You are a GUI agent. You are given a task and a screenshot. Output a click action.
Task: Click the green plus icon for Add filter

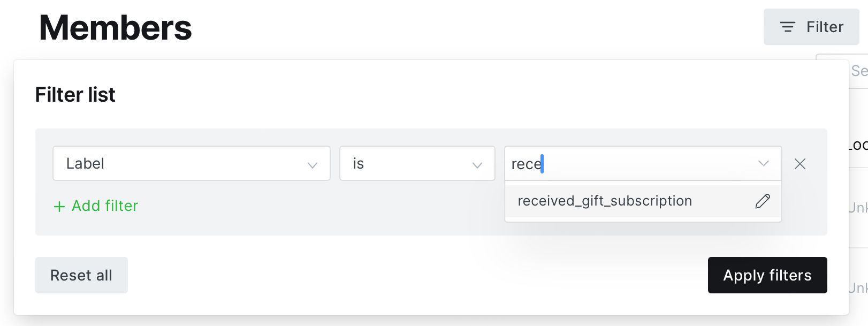59,206
